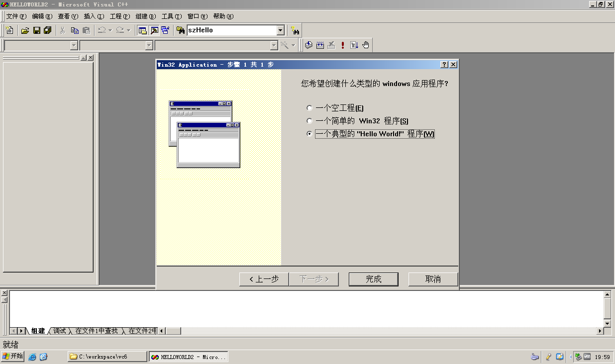Open Internet Explorer from quick launch

[32, 357]
